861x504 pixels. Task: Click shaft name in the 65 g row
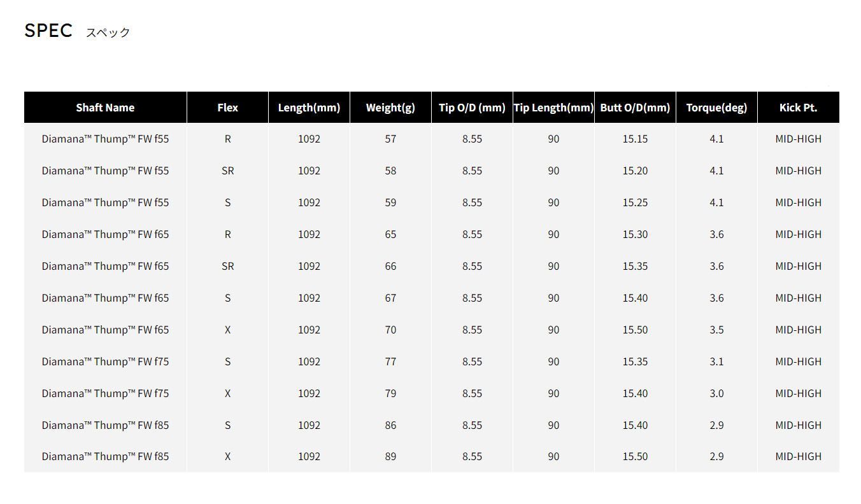pos(105,234)
